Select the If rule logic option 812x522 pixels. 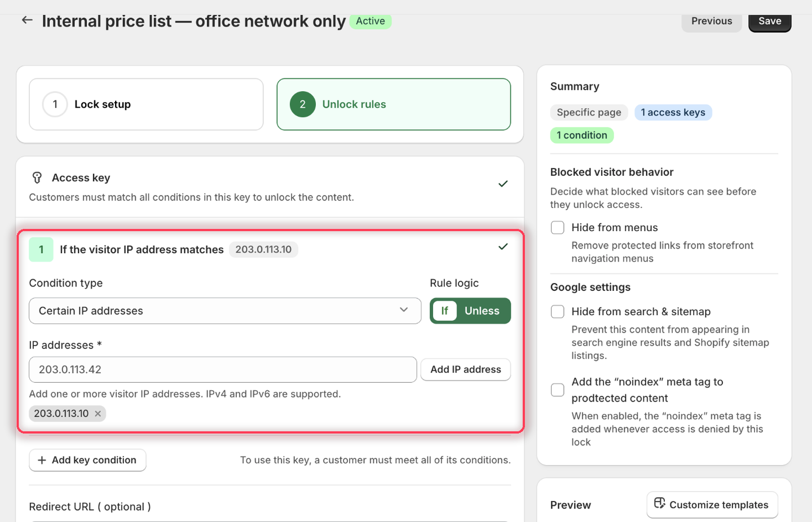point(445,311)
